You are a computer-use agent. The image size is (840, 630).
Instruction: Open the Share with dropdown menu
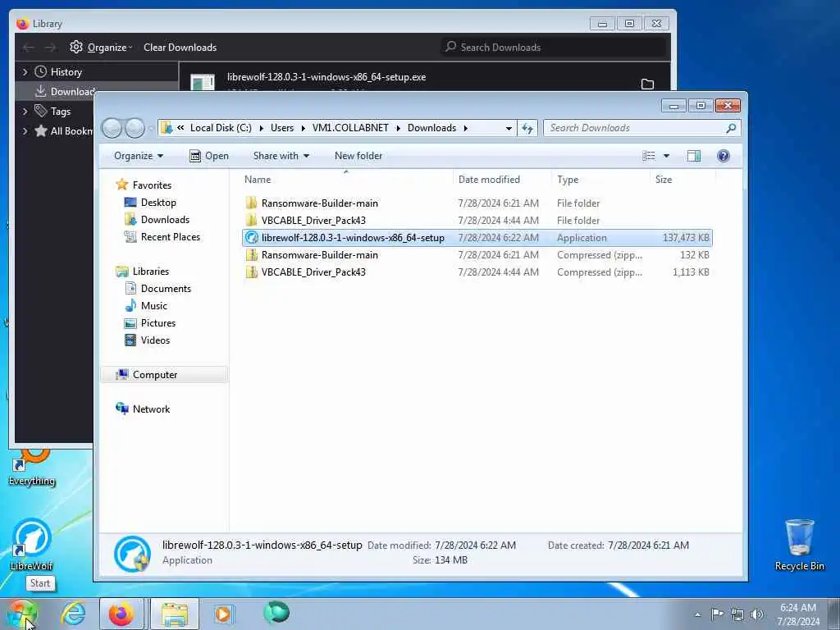(281, 156)
